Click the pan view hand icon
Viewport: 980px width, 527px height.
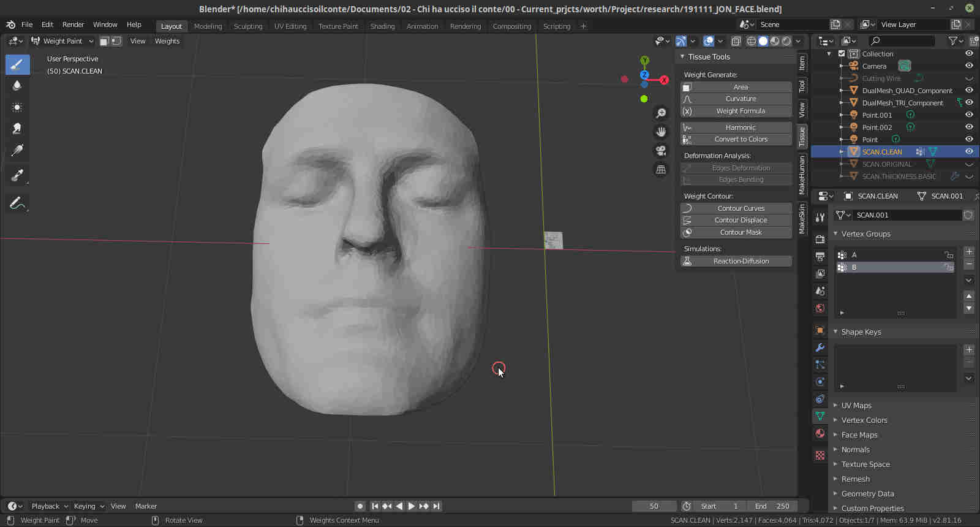point(661,132)
